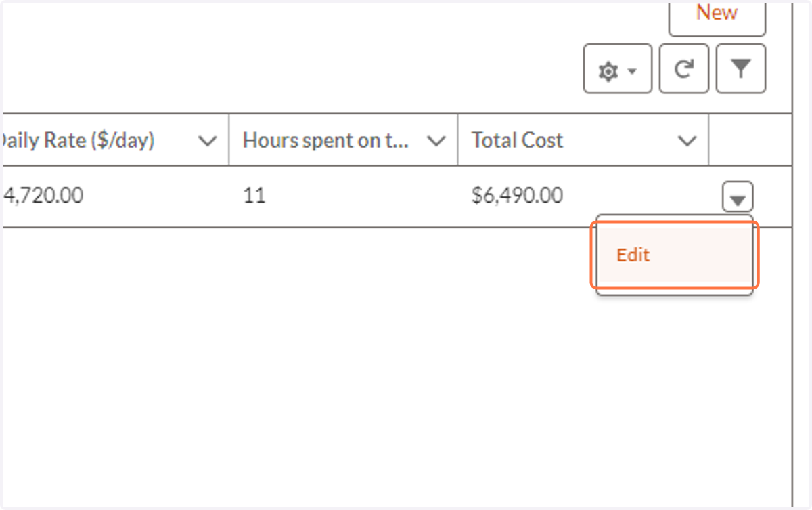This screenshot has width=812, height=510.
Task: Refresh the list with the reload icon
Action: 684,69
